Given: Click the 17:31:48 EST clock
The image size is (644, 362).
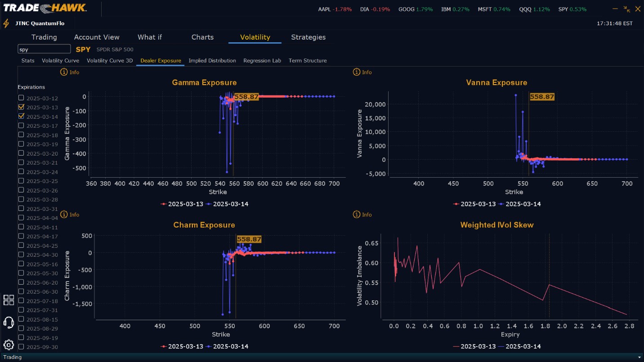Looking at the screenshot, I should 614,23.
